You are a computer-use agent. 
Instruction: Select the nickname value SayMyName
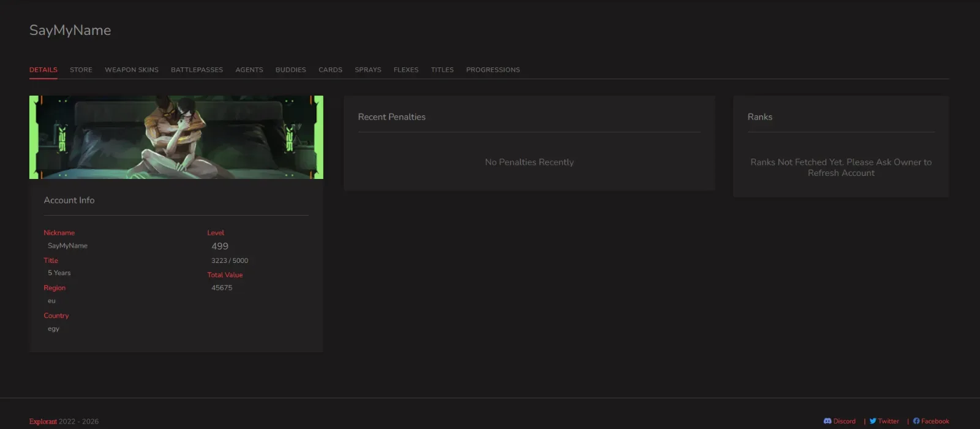click(67, 246)
